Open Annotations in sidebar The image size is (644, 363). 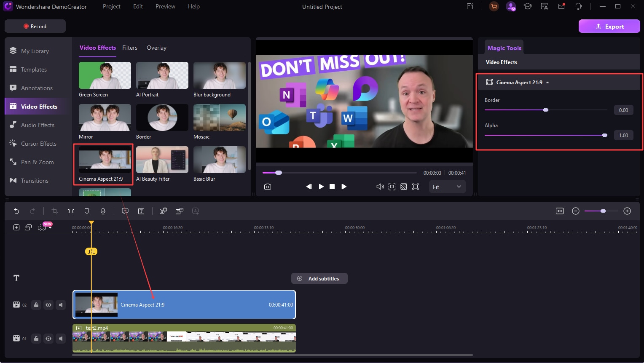point(37,88)
